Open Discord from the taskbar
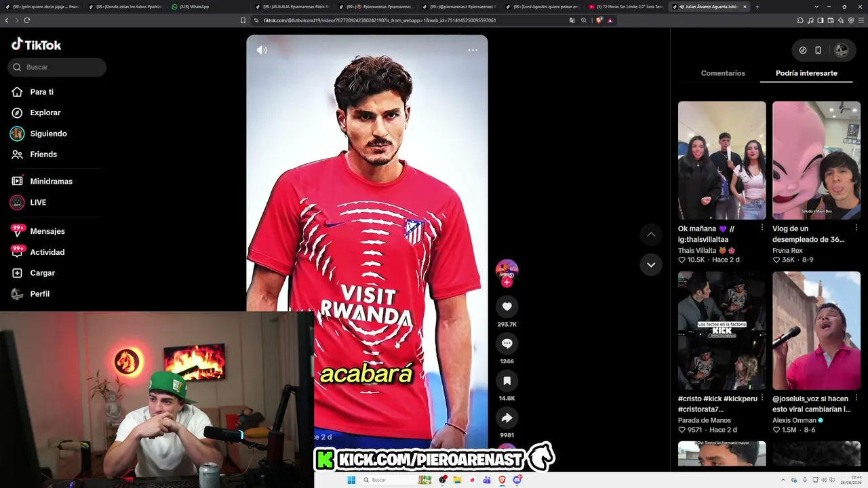 point(517,480)
